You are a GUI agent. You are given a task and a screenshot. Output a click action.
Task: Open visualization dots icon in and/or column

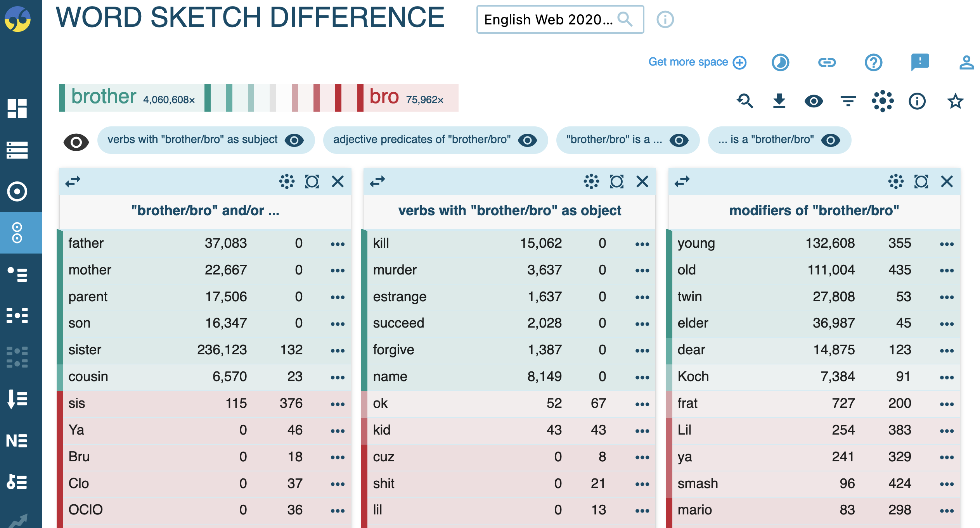(287, 181)
